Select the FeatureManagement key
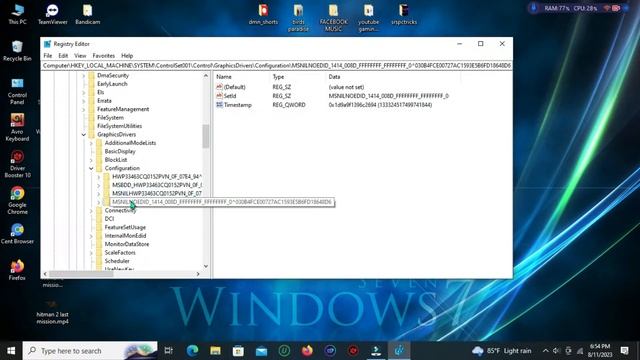Screen dimensions: 640x360 pos(123,109)
